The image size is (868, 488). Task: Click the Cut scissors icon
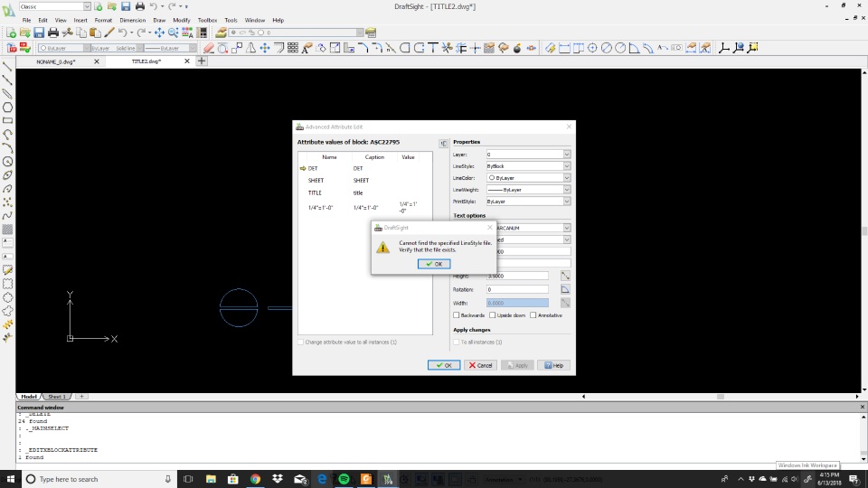click(x=68, y=33)
